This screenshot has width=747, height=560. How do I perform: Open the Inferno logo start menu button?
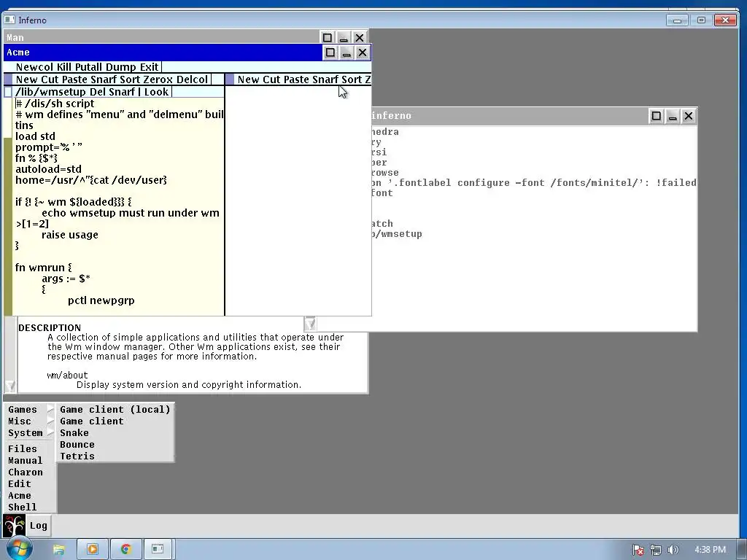[x=14, y=526]
